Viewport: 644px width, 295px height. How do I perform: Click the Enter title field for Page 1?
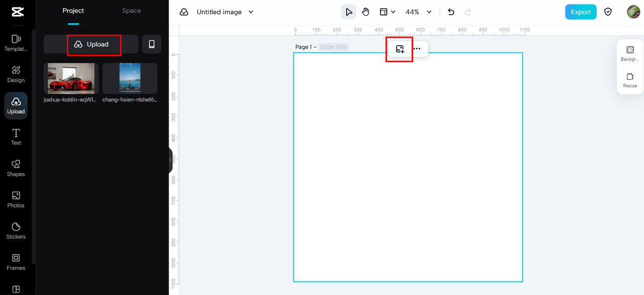tap(334, 47)
